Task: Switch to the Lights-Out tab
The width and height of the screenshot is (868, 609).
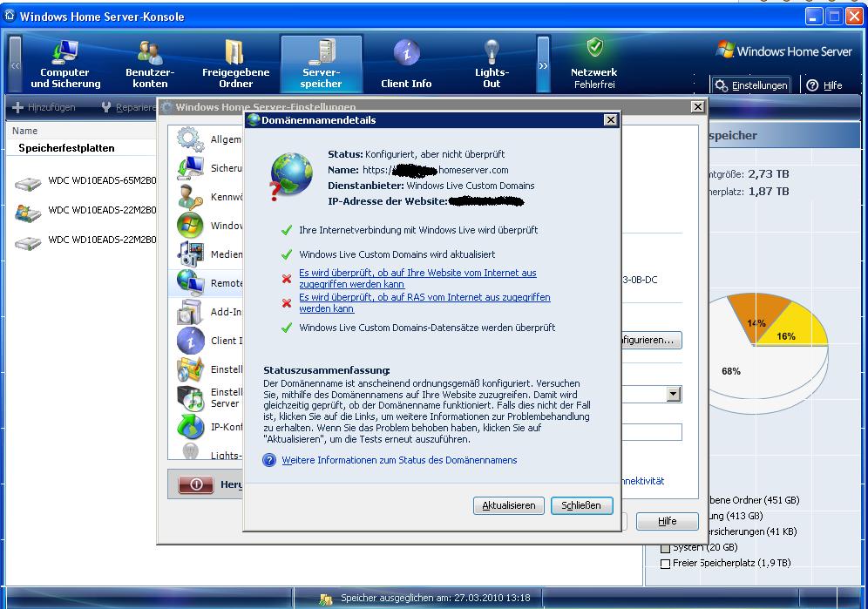Action: [492, 64]
